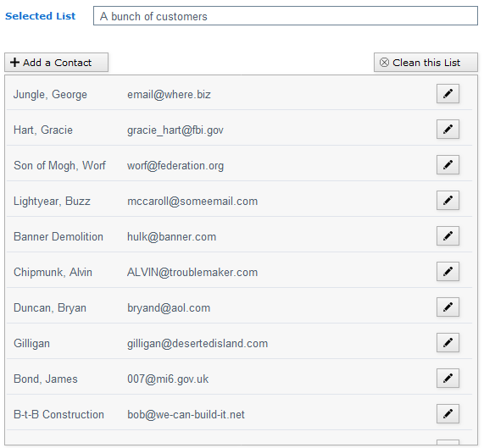Click the email gilligan@desertedisland.com

tap(197, 344)
